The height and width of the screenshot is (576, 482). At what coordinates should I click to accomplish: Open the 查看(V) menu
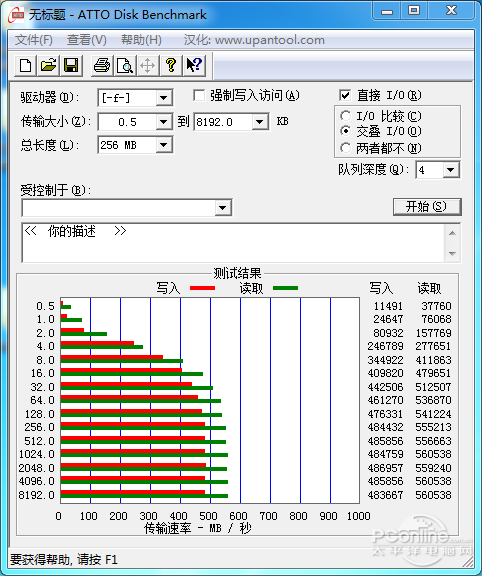tap(87, 40)
